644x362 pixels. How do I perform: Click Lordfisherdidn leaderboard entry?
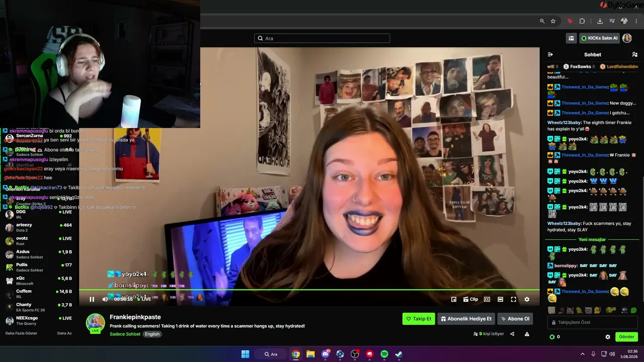click(619, 66)
